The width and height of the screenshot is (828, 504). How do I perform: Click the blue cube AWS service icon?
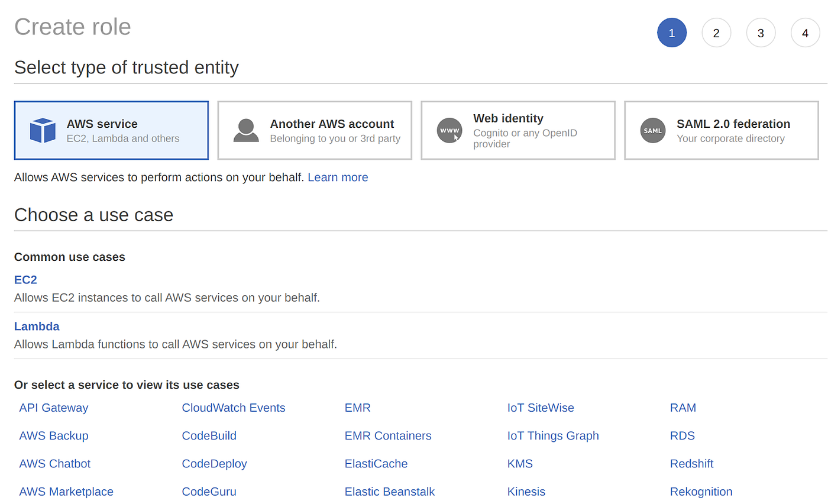tap(43, 131)
